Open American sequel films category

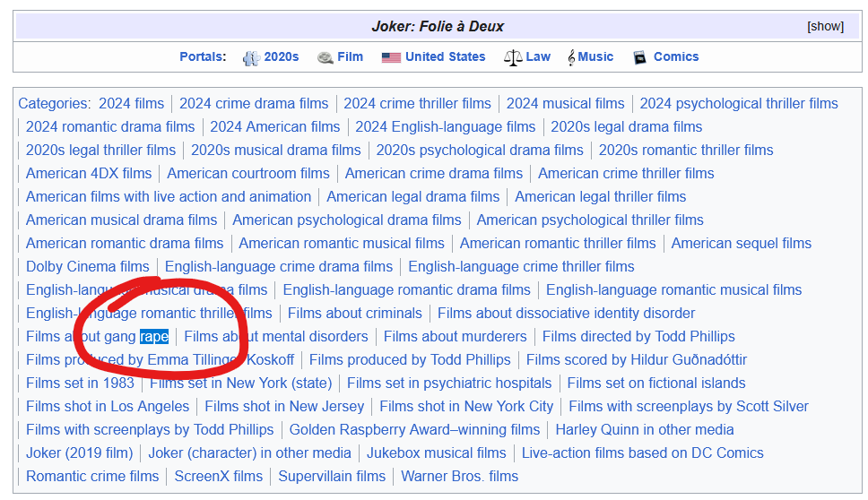pyautogui.click(x=742, y=243)
